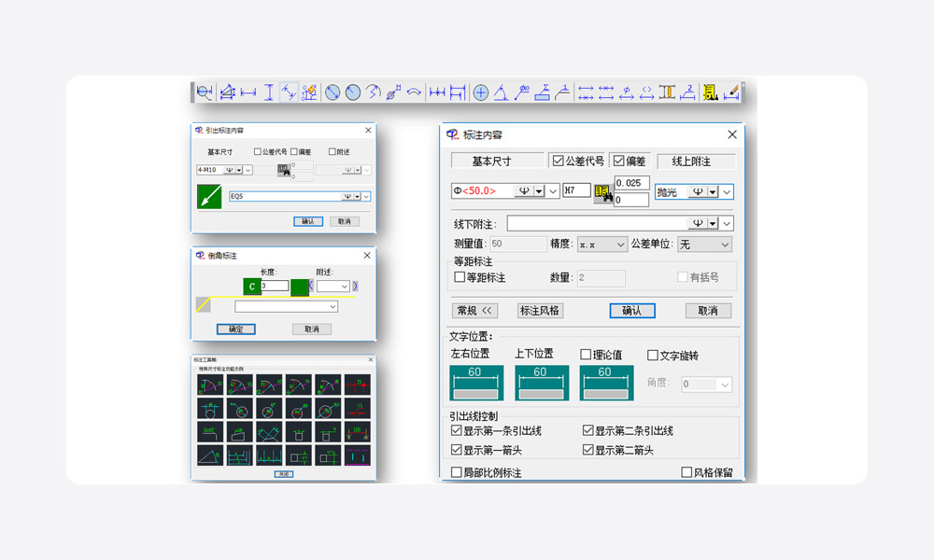Uncheck 显示第二箭头
The width and height of the screenshot is (934, 560).
coord(587,450)
